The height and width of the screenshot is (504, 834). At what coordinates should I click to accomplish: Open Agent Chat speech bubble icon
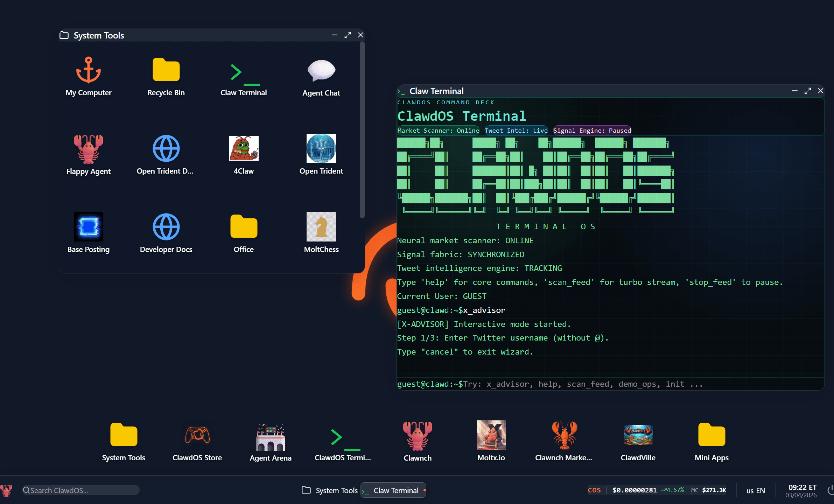click(321, 70)
